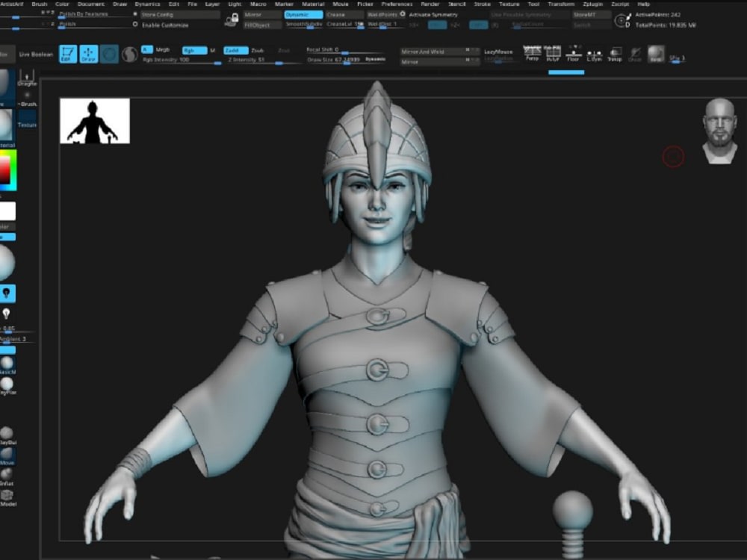Click the blue-highlighted light bulb icon

[7, 293]
